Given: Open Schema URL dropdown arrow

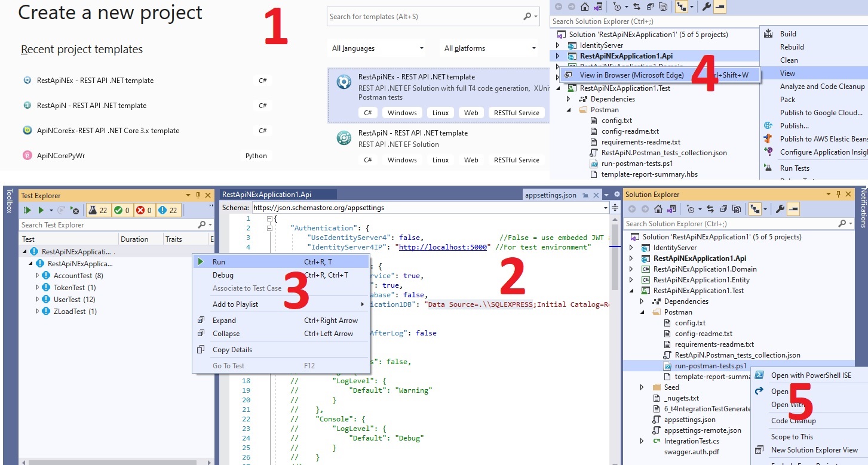Looking at the screenshot, I should coord(606,208).
